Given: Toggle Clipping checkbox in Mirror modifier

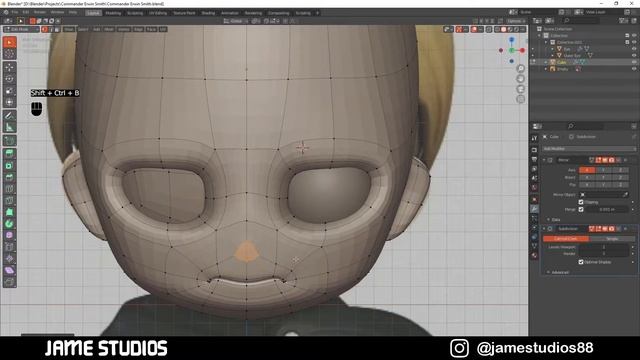Looking at the screenshot, I should (581, 202).
